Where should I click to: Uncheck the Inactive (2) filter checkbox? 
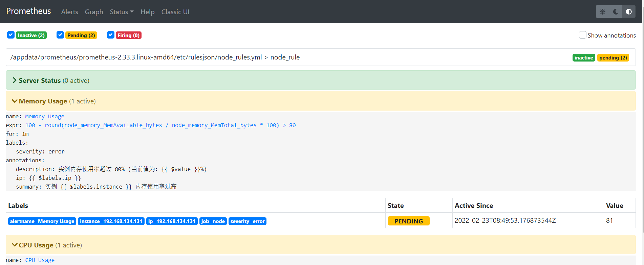(11, 35)
